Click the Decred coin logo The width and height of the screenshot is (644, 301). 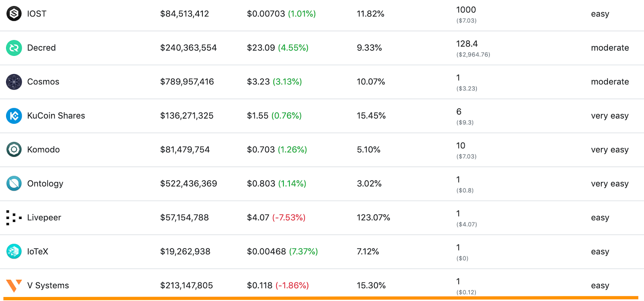click(14, 48)
